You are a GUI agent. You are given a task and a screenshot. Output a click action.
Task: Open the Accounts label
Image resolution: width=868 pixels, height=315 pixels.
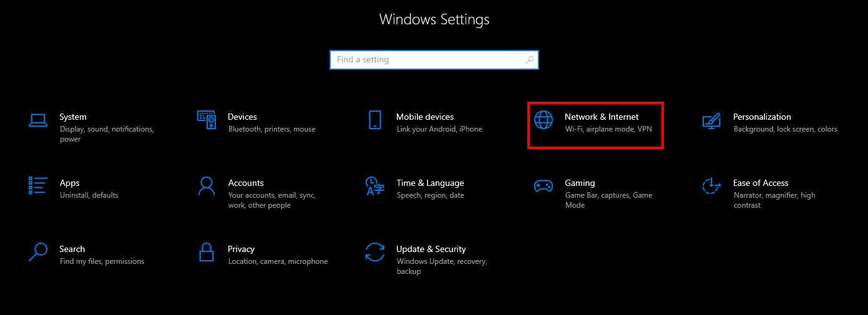pos(246,183)
